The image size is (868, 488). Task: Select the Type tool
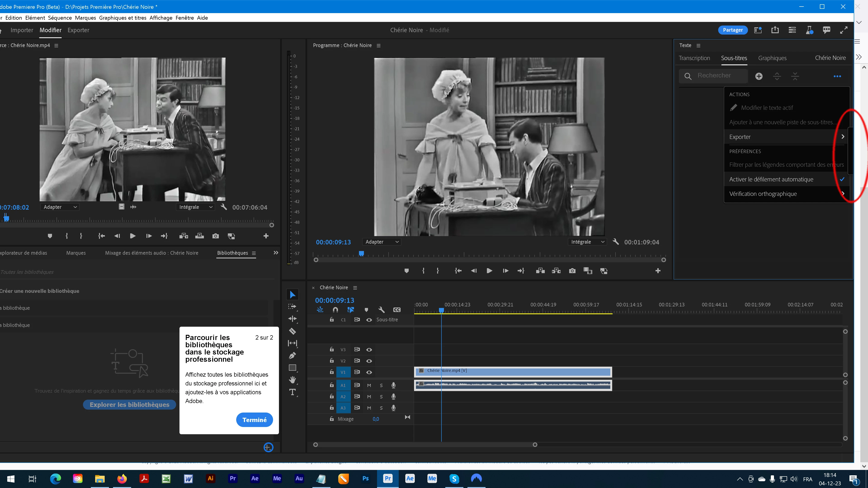tap(292, 392)
